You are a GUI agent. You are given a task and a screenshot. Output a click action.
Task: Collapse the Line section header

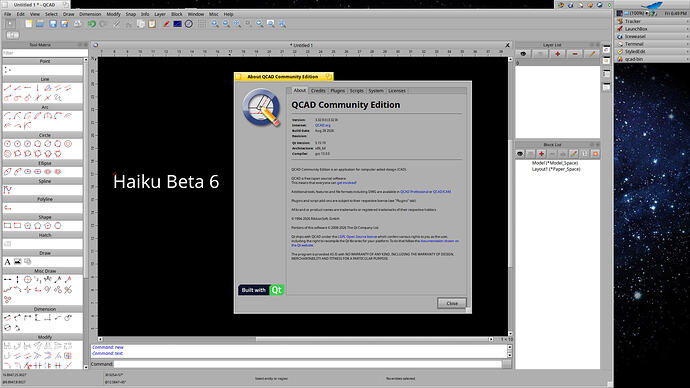click(42, 79)
